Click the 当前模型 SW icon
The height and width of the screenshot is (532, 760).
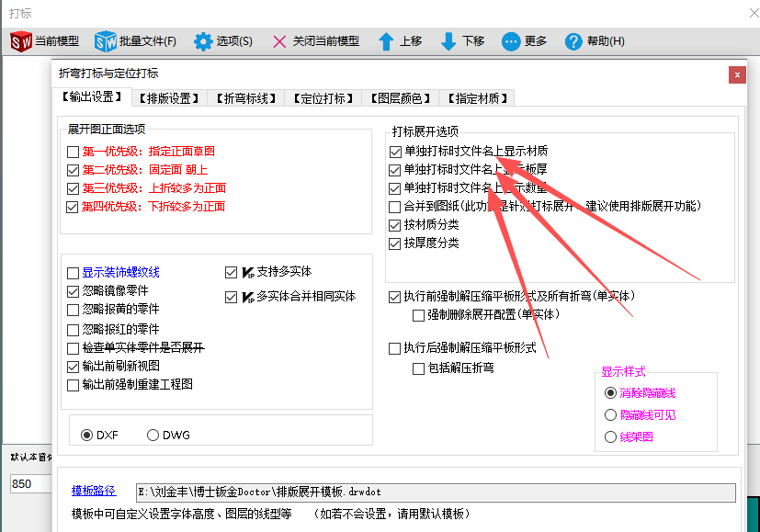[x=20, y=41]
